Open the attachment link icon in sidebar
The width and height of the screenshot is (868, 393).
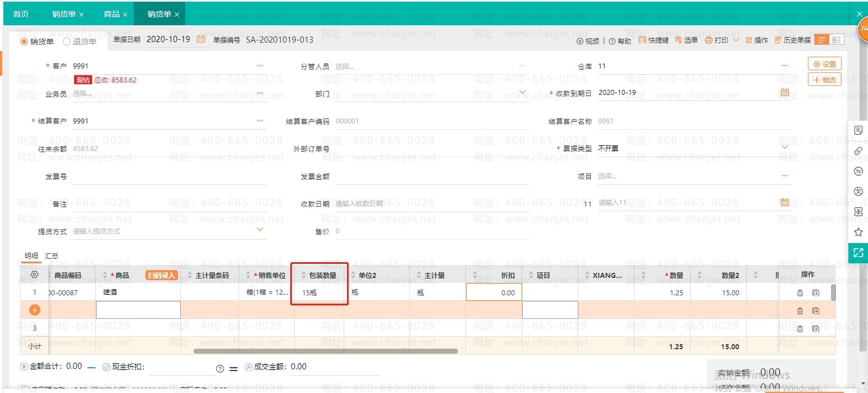point(858,151)
